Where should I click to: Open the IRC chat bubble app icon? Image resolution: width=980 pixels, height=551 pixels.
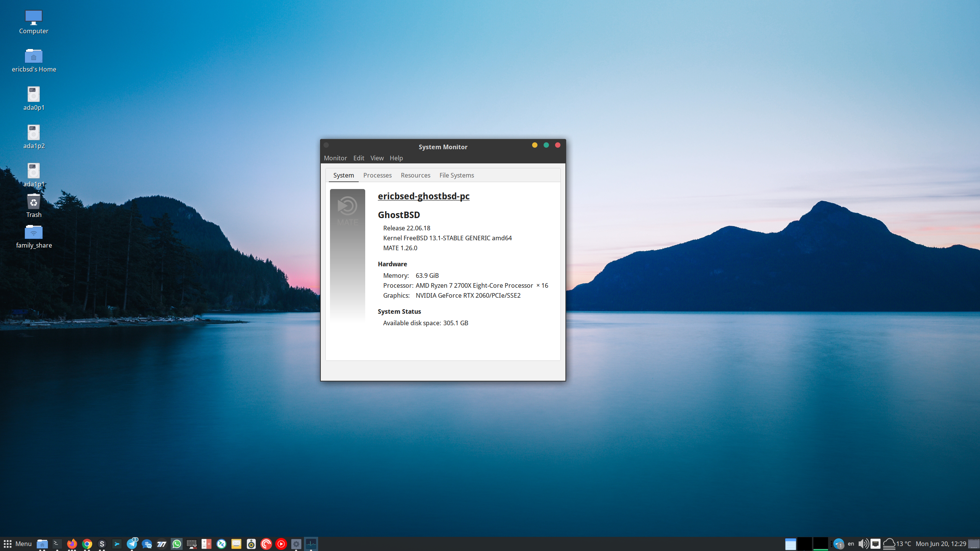click(x=147, y=544)
